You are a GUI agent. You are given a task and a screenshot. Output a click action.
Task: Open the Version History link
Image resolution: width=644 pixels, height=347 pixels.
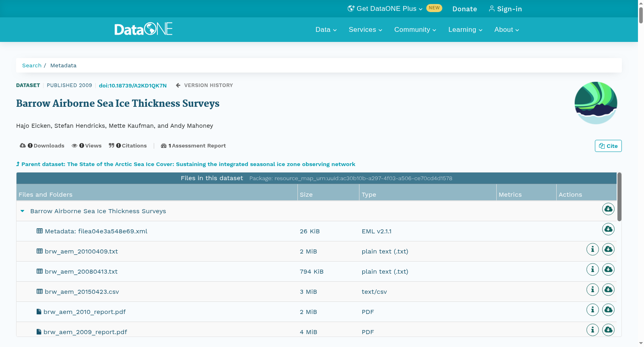point(204,85)
